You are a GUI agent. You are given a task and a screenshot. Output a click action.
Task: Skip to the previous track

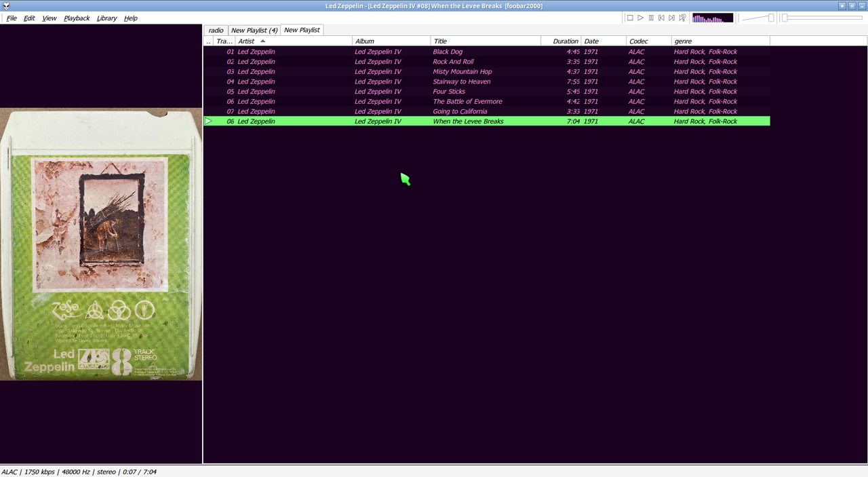[x=661, y=18]
